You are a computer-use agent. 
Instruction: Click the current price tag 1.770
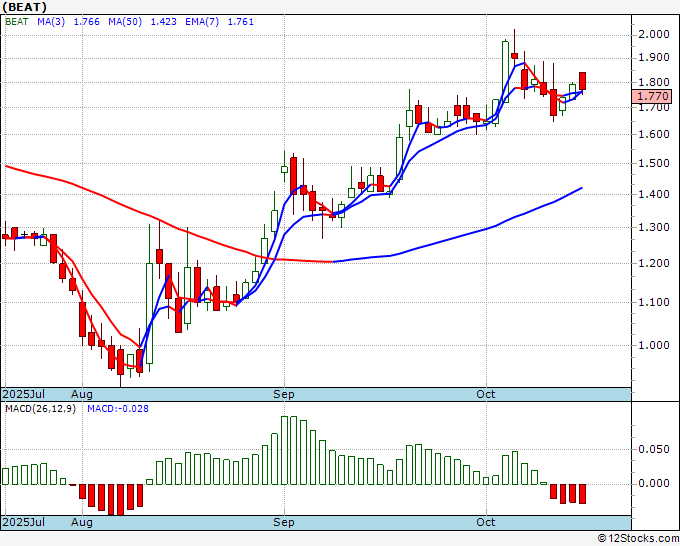click(652, 96)
